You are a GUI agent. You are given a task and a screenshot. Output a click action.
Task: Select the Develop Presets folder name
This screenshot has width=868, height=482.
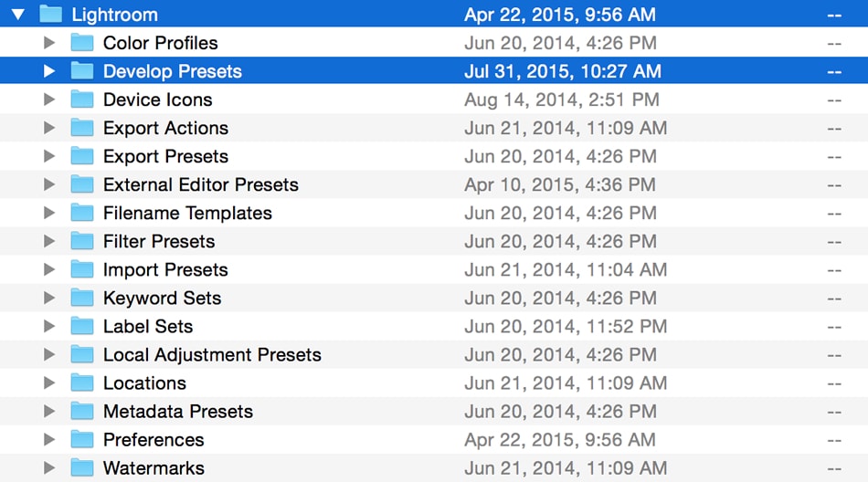click(x=173, y=71)
